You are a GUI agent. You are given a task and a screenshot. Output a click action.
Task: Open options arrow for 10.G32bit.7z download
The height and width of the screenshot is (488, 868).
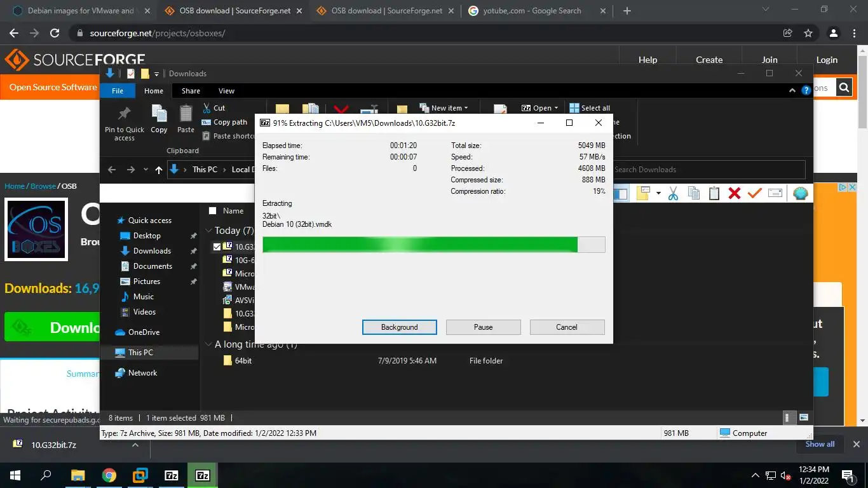pos(135,445)
